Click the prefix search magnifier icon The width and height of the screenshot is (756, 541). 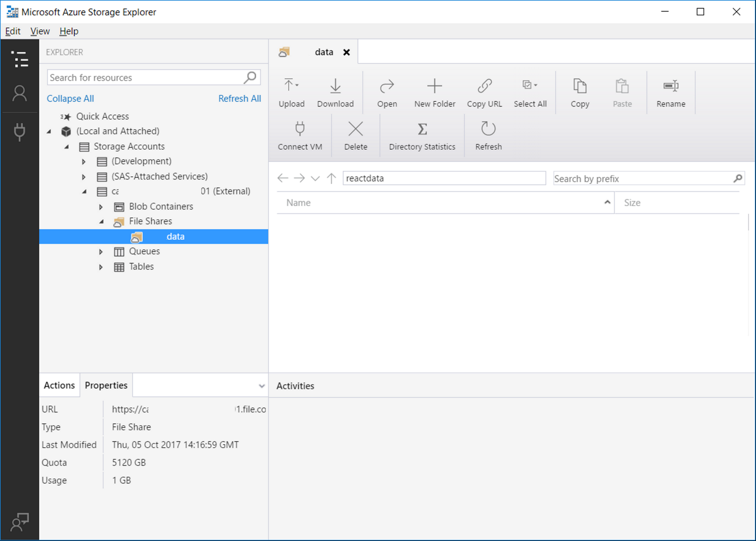[738, 178]
